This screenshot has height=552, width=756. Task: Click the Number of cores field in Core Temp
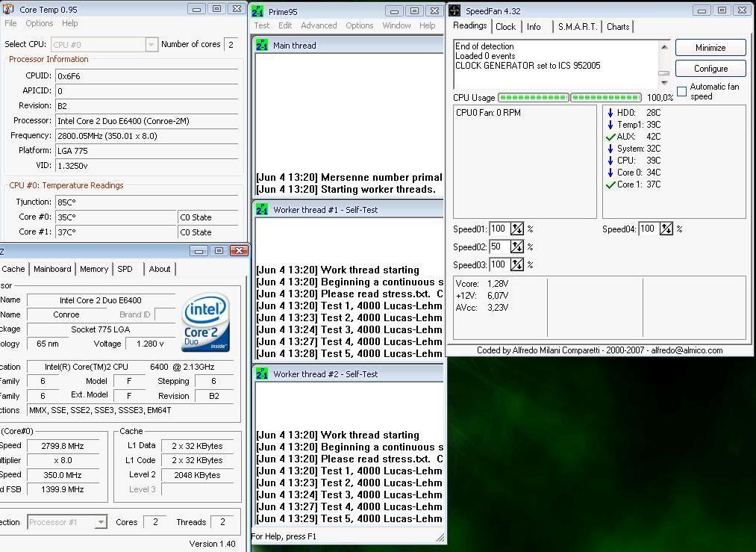(231, 44)
